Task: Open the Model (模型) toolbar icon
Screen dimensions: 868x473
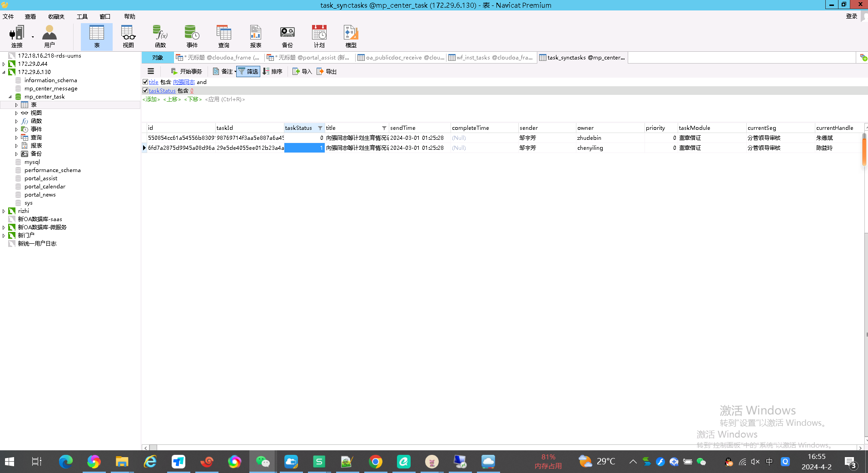Action: coord(351,36)
